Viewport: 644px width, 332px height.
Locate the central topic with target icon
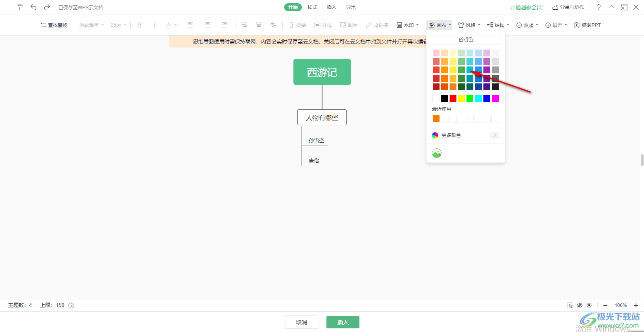589,305
